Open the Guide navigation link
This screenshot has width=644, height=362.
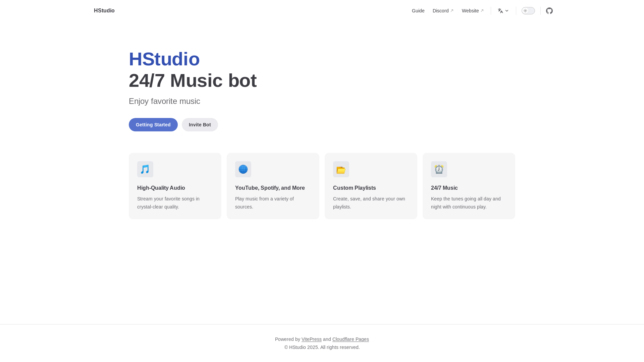(x=418, y=11)
